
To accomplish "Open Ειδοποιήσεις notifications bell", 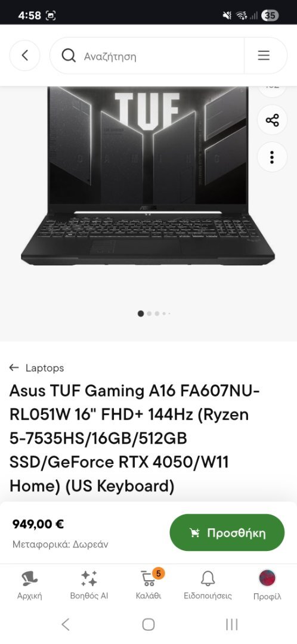I will coord(208,584).
